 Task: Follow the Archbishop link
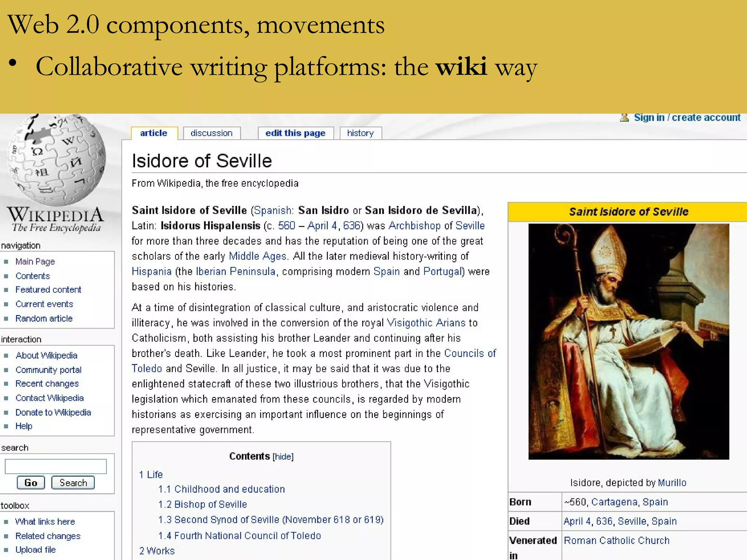point(414,226)
